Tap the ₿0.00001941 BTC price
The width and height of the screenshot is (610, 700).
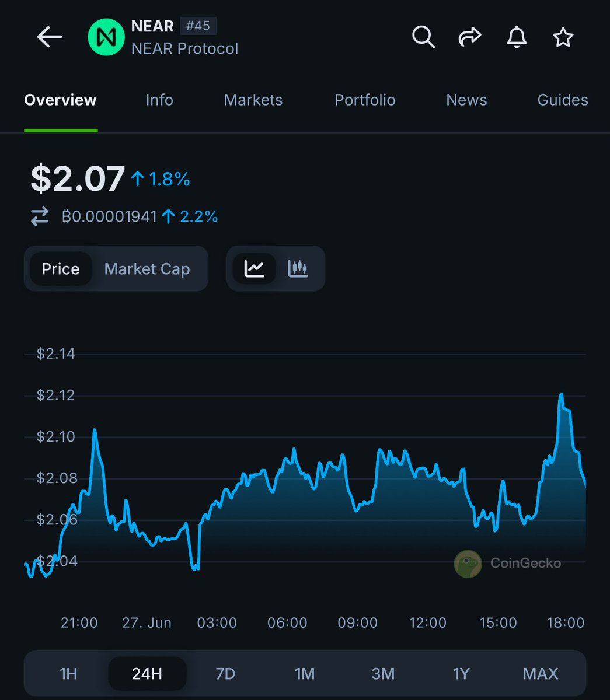109,217
